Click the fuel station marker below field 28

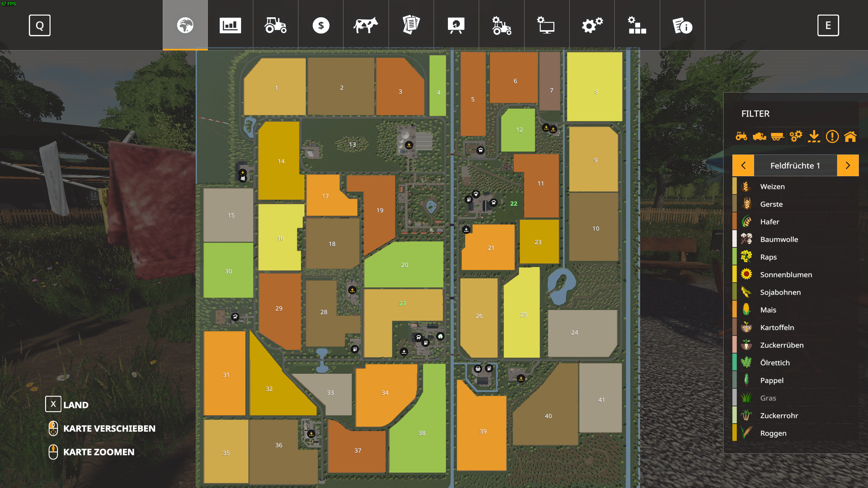click(x=355, y=349)
